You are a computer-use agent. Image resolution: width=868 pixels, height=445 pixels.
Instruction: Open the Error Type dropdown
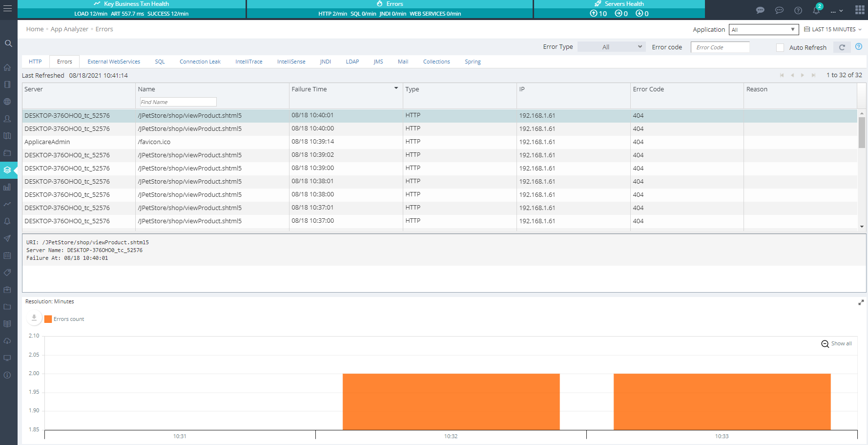tap(611, 47)
